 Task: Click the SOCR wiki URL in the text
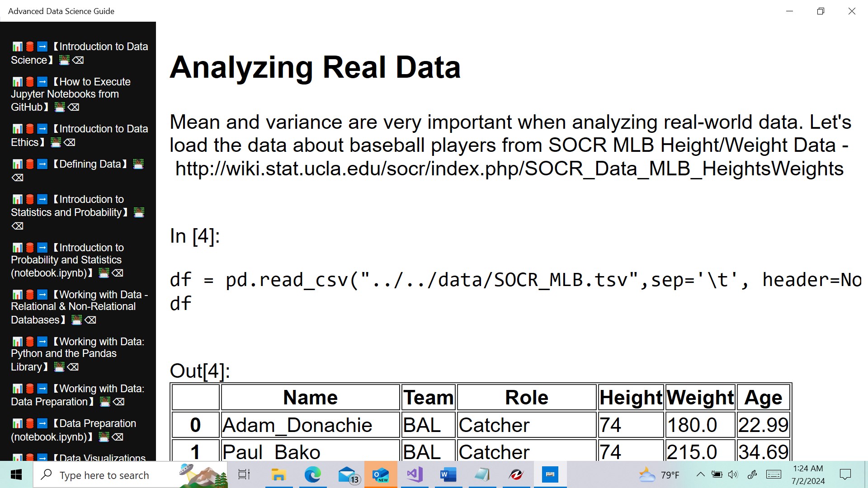tap(509, 169)
